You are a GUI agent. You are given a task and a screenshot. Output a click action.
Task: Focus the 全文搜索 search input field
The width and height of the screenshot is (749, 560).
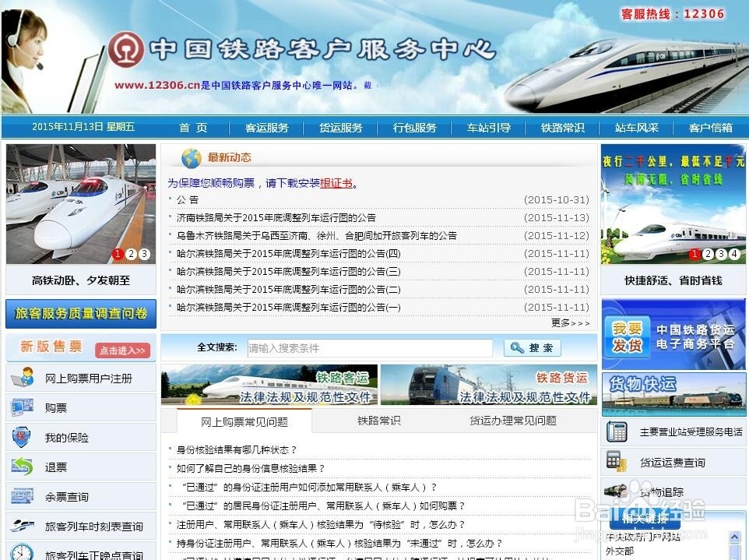[370, 348]
